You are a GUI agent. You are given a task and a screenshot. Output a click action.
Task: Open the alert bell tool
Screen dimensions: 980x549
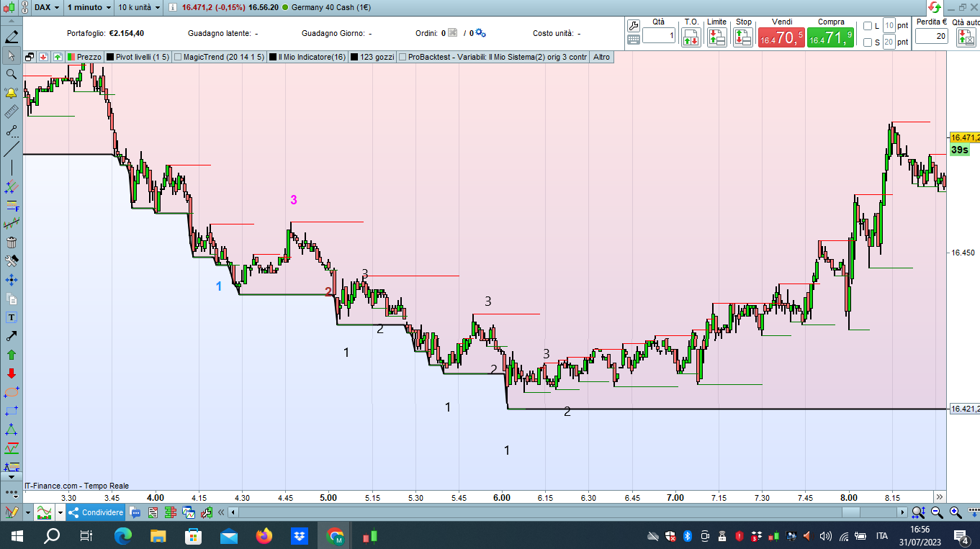coord(12,93)
